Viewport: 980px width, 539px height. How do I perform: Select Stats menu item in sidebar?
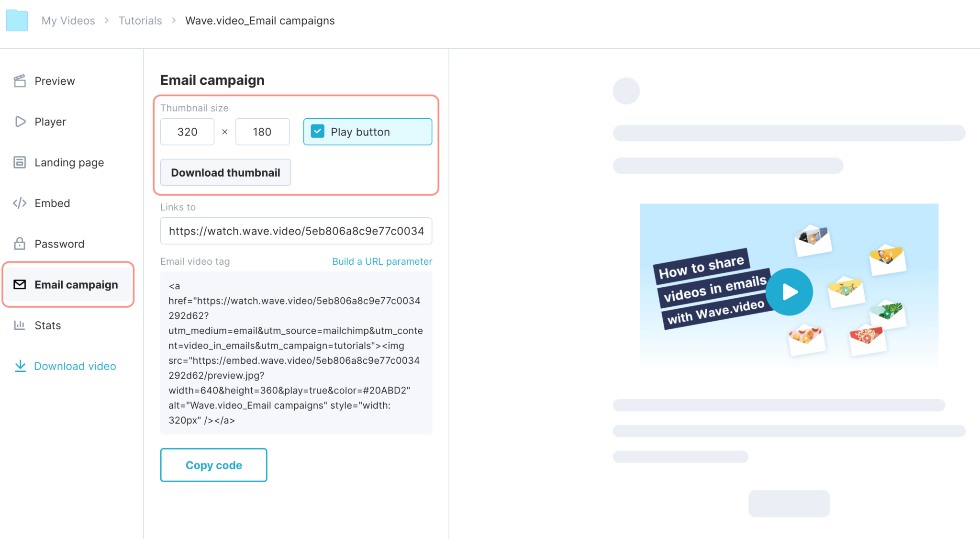(x=47, y=325)
